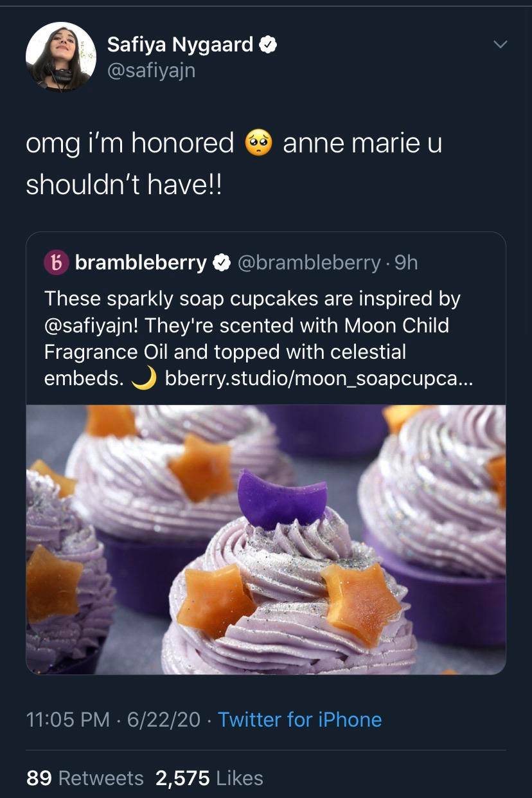Expand tweet options chevron menu
532x798 pixels.
pyautogui.click(x=499, y=44)
